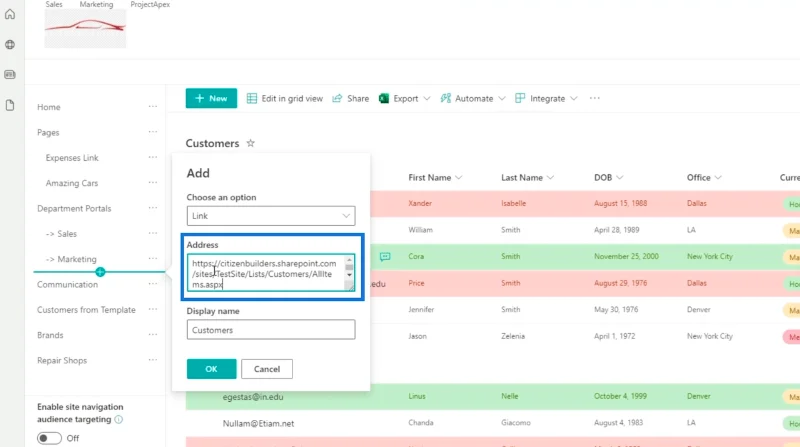The image size is (800, 447).
Task: Open the My sites globe icon
Action: [10, 44]
